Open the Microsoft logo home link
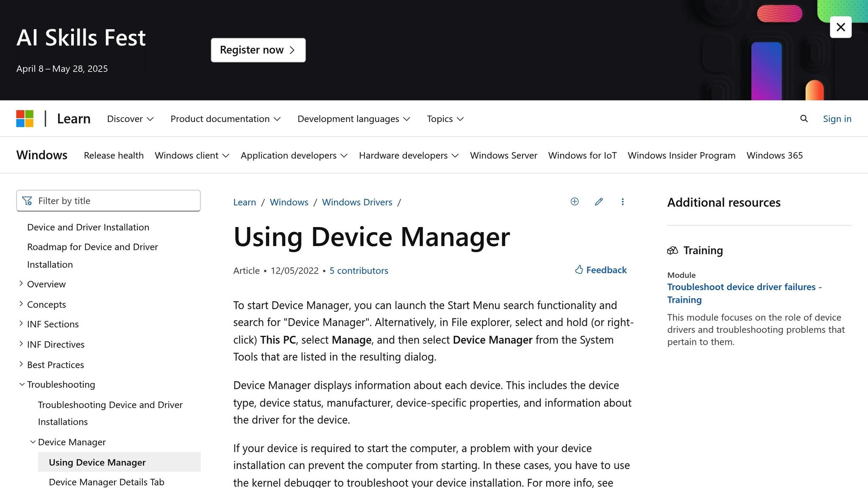Screen dimensions: 868x488 tap(25, 119)
